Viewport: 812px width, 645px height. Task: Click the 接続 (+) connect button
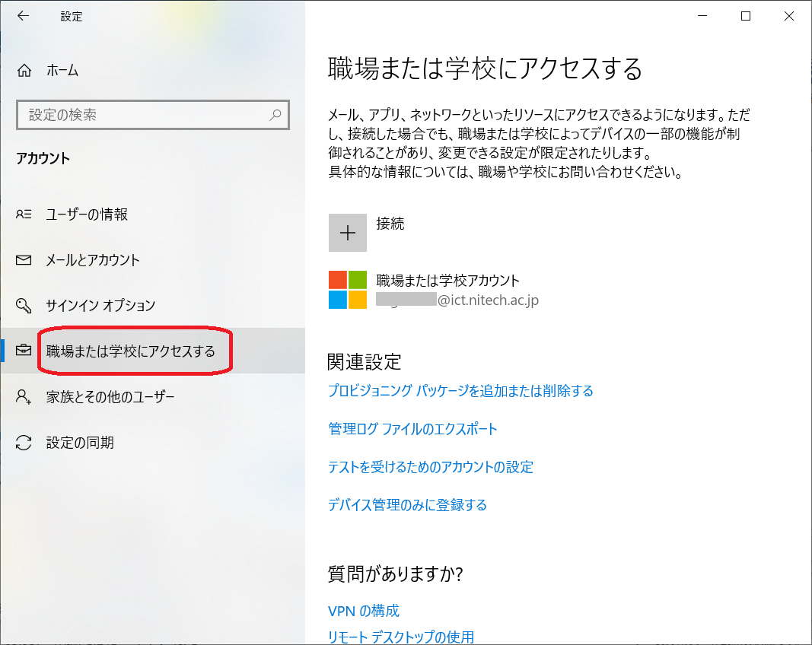point(347,232)
